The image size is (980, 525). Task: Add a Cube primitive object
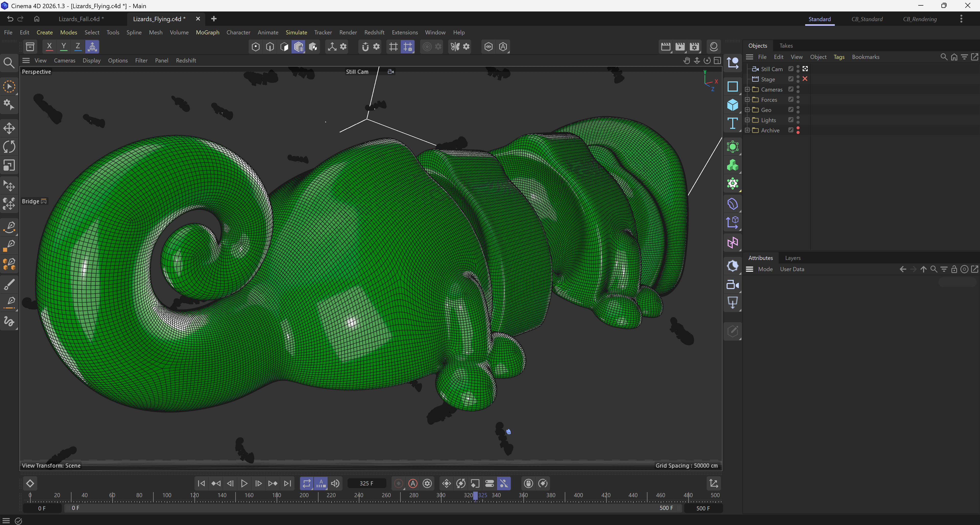[x=732, y=105]
